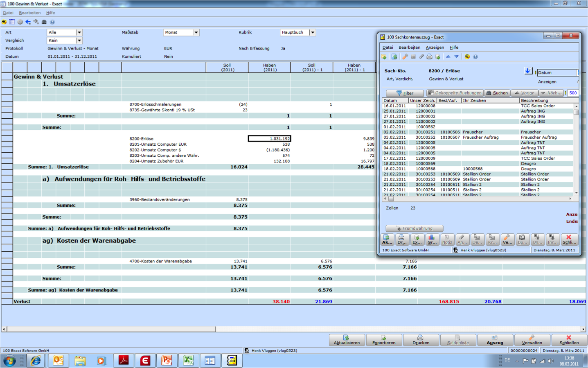Open the Anzeigen menu in Sachkontenauszug window
The height and width of the screenshot is (368, 588).
(x=435, y=47)
